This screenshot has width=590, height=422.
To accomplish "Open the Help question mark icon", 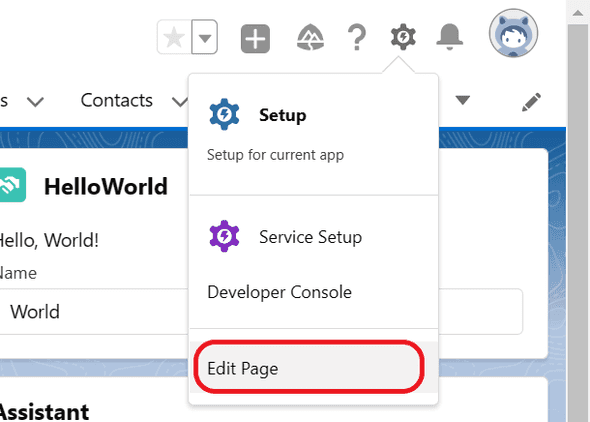I will pyautogui.click(x=357, y=37).
